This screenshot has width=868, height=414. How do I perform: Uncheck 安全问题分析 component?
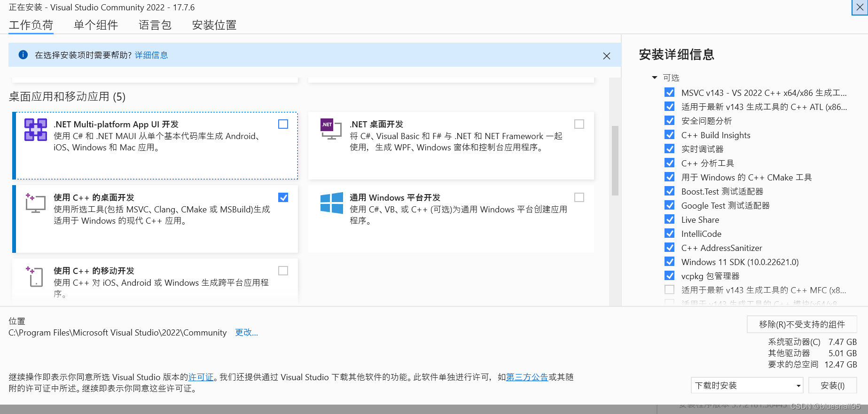coord(670,120)
